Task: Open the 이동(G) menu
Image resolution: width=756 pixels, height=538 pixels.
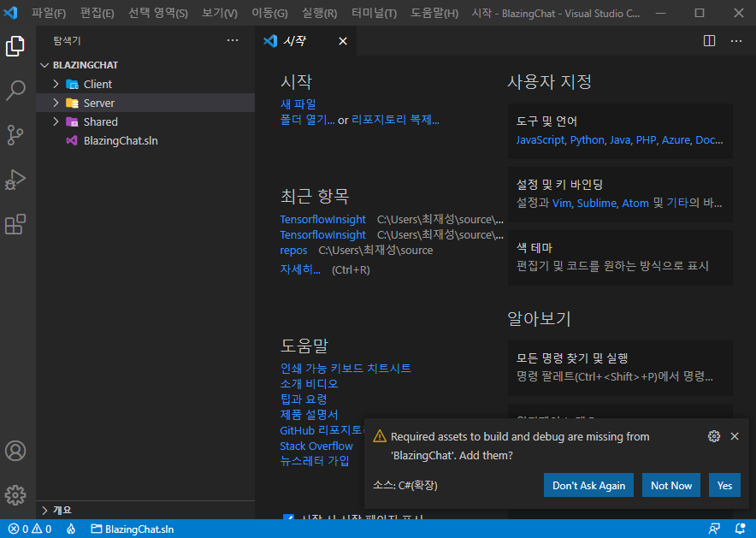Action: tap(269, 13)
